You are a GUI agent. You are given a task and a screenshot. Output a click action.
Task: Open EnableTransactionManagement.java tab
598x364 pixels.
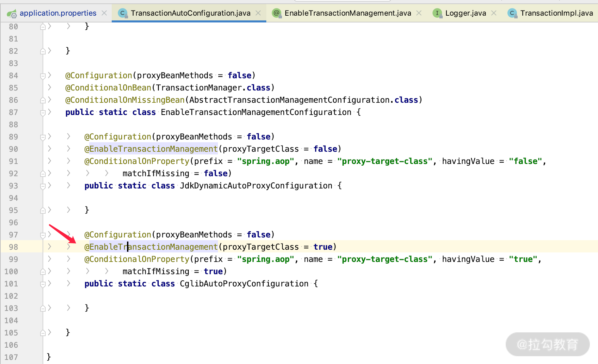(x=348, y=13)
